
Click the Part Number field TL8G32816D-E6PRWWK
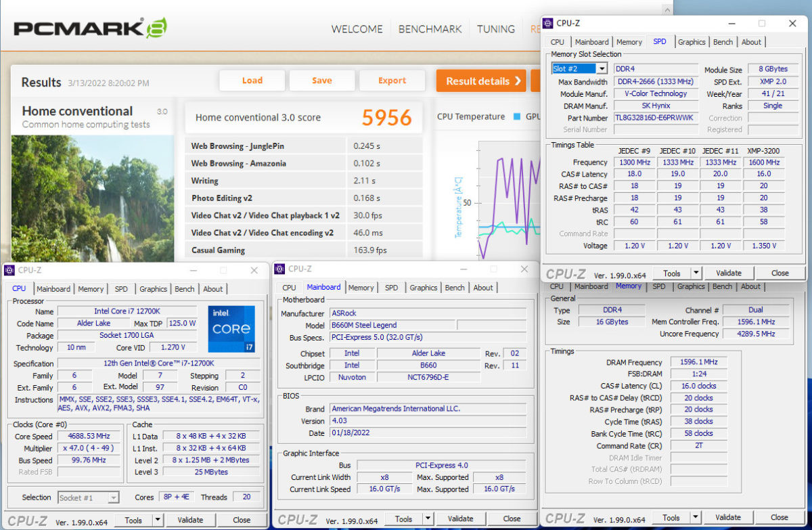pyautogui.click(x=654, y=118)
